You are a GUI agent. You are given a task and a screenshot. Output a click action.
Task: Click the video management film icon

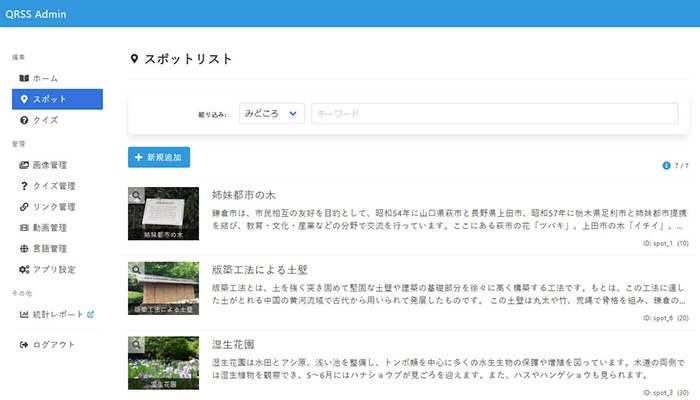click(x=24, y=228)
